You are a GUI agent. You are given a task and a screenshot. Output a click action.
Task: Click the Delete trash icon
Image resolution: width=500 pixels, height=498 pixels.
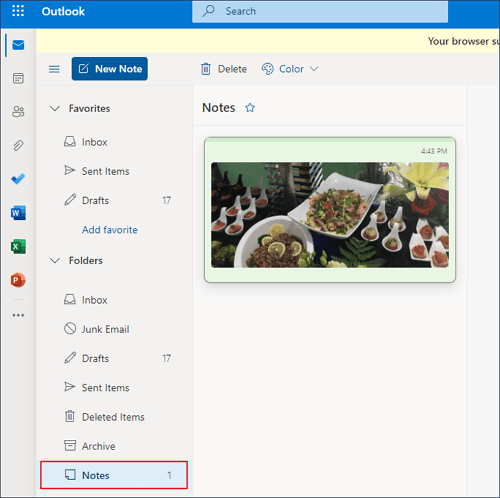[x=206, y=69]
